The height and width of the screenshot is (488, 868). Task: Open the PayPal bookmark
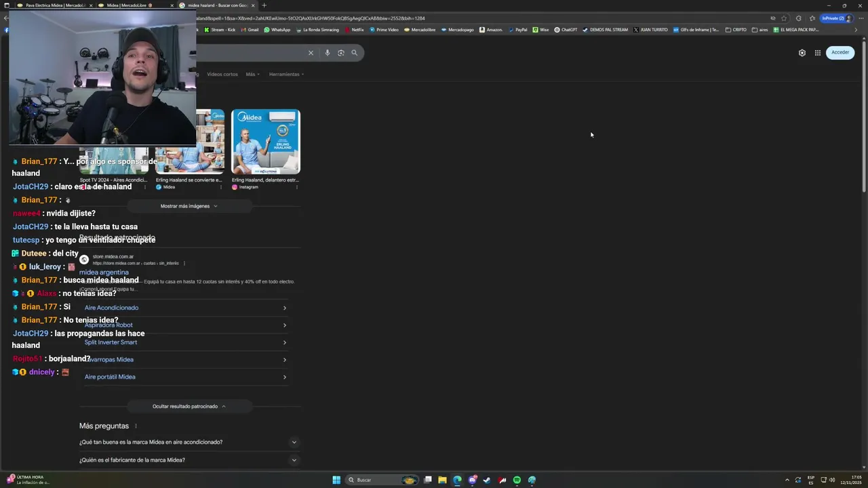[x=517, y=30]
